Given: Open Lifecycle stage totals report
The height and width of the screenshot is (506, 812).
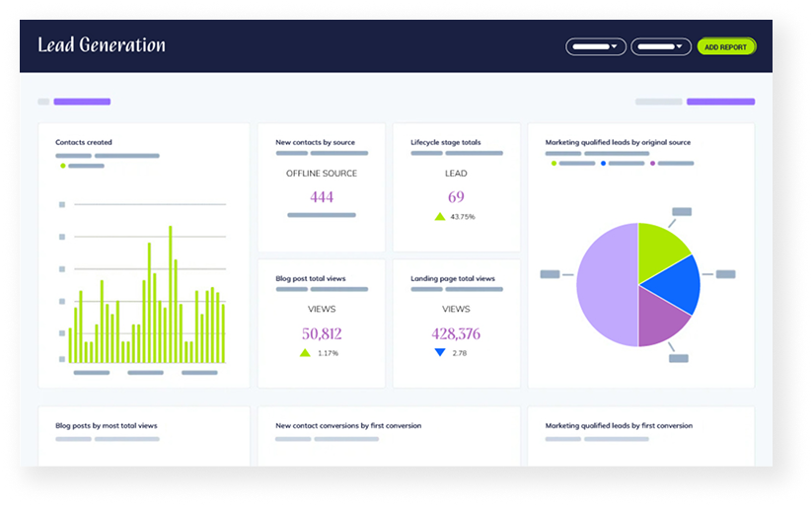Looking at the screenshot, I should click(445, 142).
